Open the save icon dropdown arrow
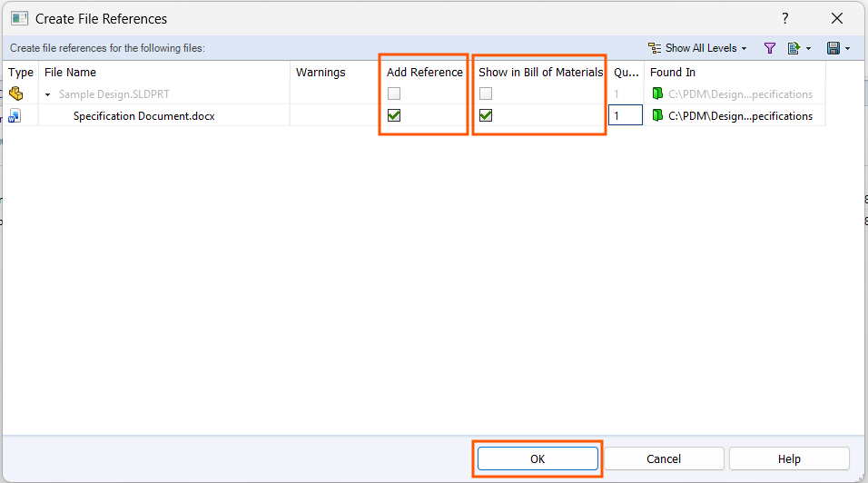The width and height of the screenshot is (868, 483). (847, 49)
